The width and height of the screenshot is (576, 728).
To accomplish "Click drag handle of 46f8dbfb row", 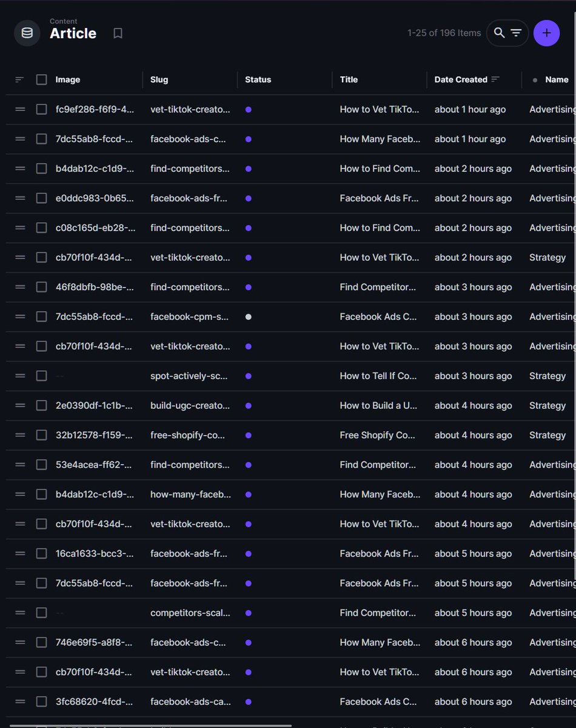I will (x=20, y=287).
